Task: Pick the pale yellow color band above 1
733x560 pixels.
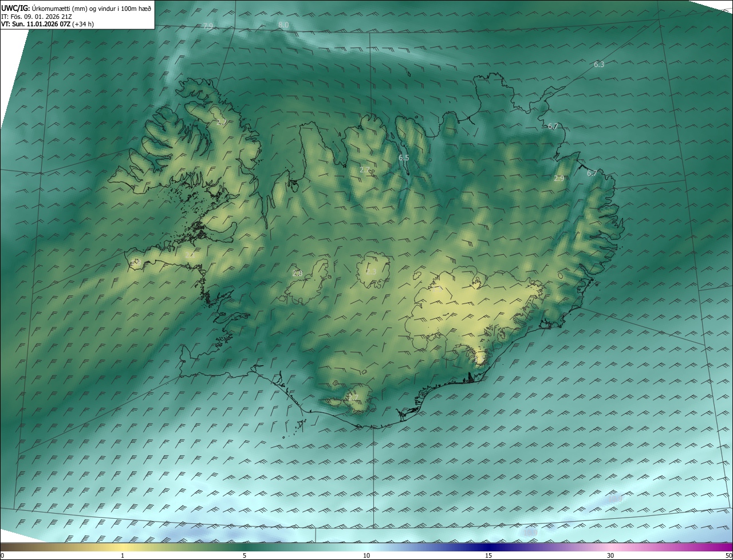Action: tap(123, 547)
